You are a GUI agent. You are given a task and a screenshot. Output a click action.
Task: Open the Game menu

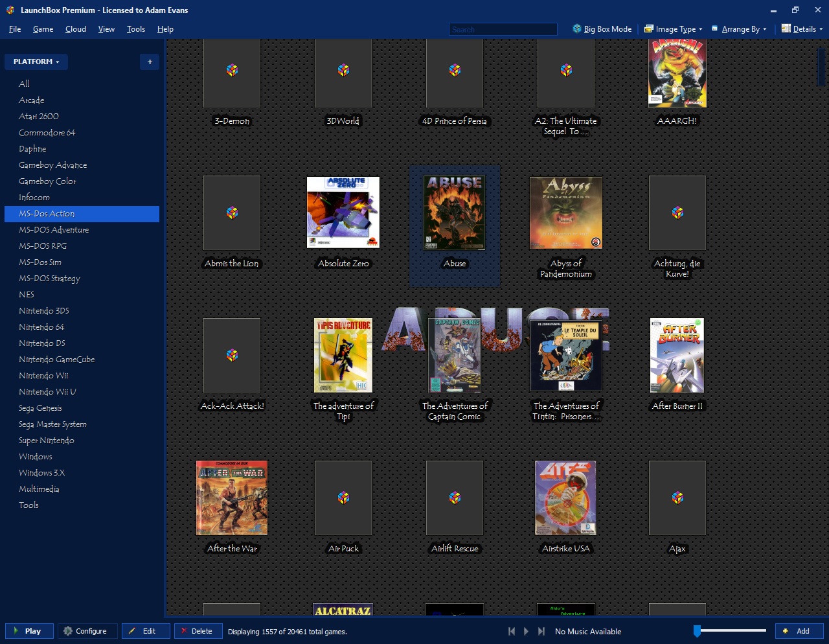(x=43, y=29)
